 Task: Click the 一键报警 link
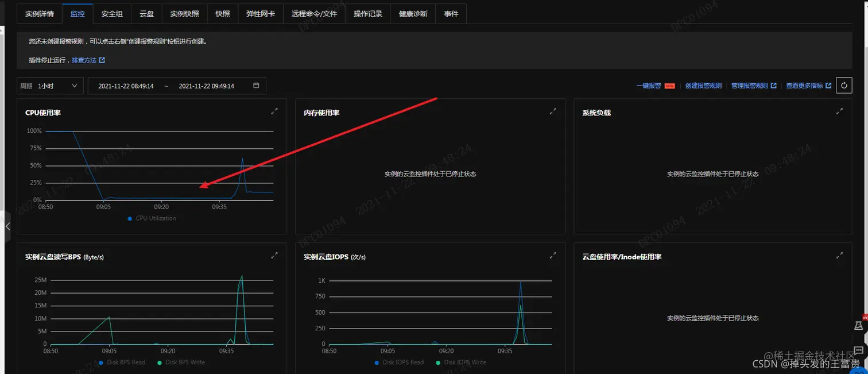click(x=649, y=86)
